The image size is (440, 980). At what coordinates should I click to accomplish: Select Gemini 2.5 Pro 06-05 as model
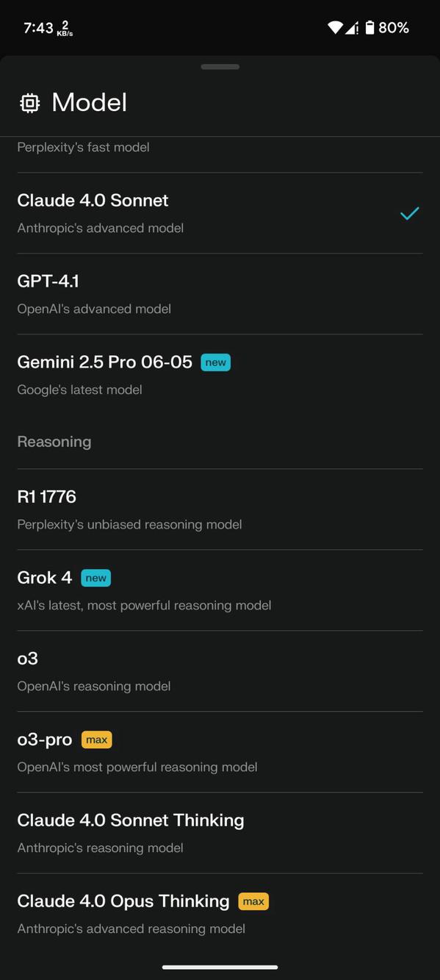click(220, 373)
